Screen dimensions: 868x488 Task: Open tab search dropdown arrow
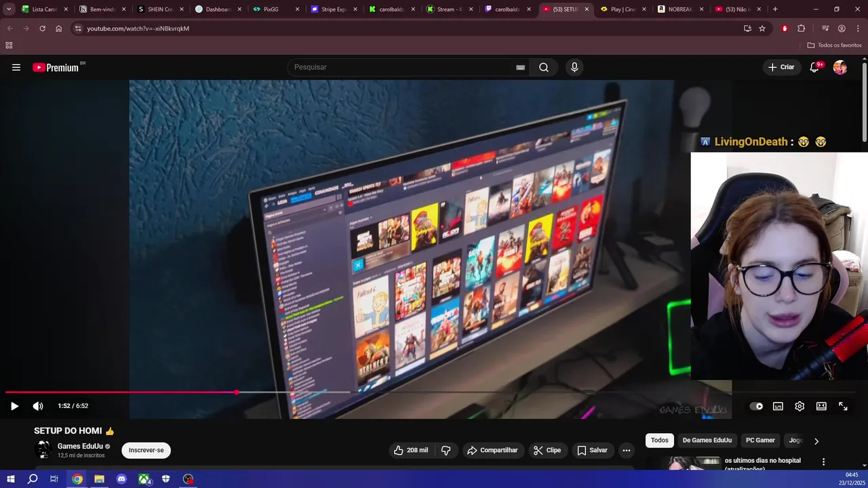[x=9, y=9]
